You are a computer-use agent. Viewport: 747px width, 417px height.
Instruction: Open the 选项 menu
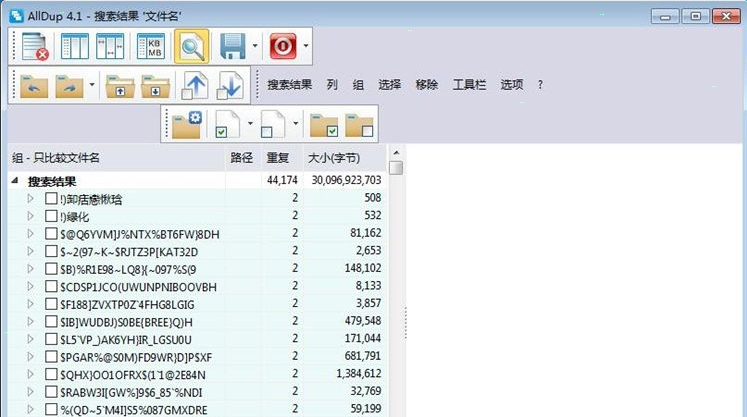click(x=511, y=85)
